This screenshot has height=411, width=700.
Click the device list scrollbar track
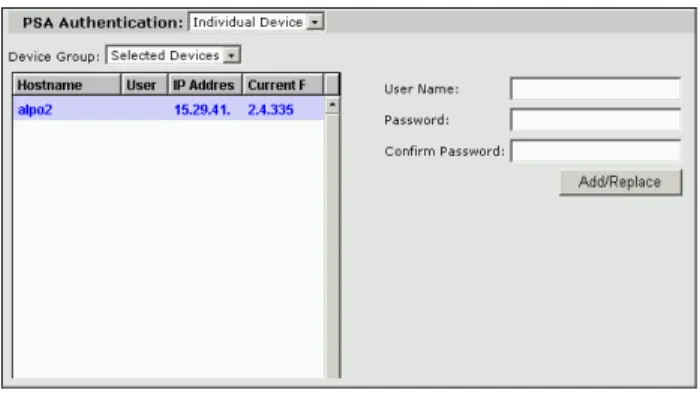coord(332,245)
